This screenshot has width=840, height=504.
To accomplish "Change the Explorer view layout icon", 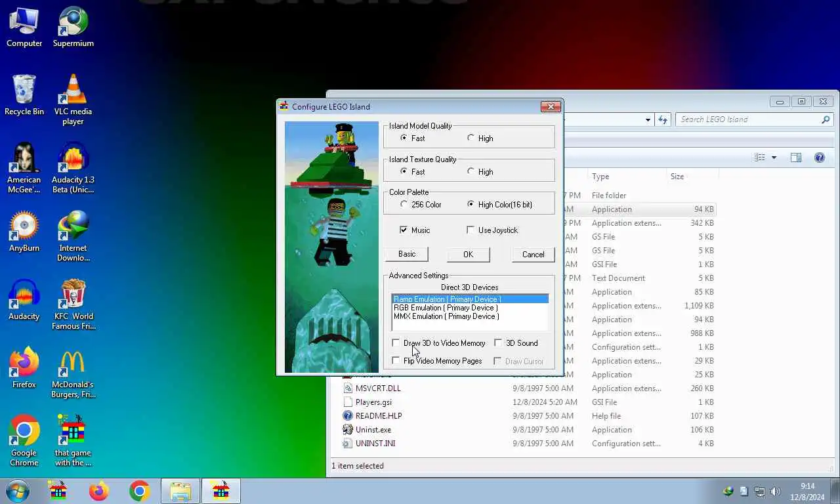I will click(x=760, y=157).
